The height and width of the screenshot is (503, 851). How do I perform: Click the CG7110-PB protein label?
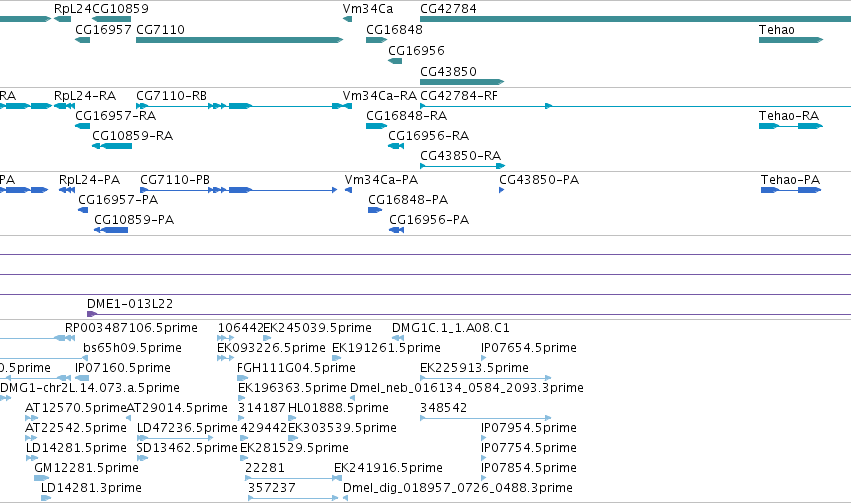coord(175,180)
